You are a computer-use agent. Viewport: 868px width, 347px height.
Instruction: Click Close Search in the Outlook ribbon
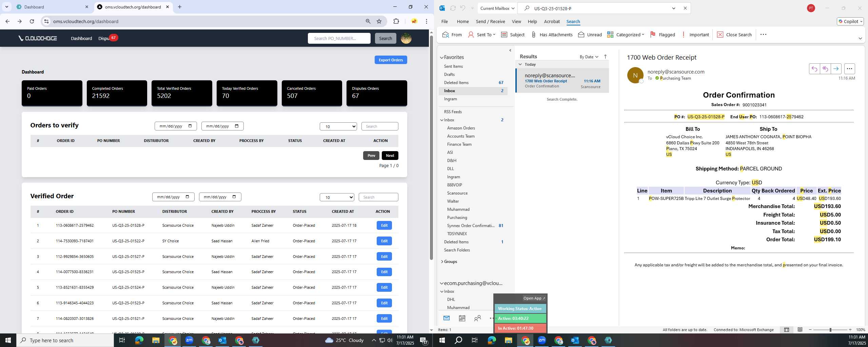coord(734,35)
